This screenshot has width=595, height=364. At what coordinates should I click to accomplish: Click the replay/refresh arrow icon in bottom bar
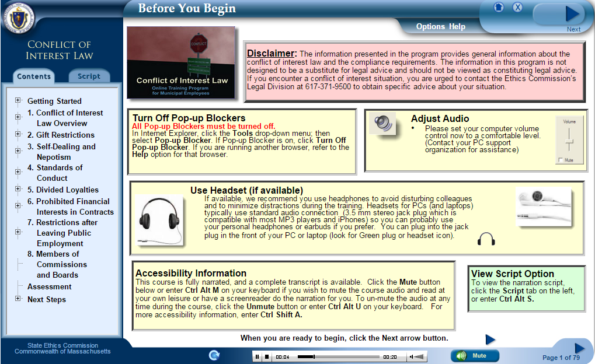(x=214, y=355)
